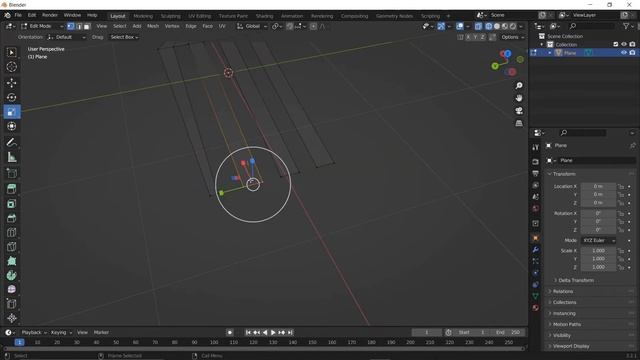Switch to the Modeling workspace tab
The width and height of the screenshot is (640, 360).
click(143, 16)
